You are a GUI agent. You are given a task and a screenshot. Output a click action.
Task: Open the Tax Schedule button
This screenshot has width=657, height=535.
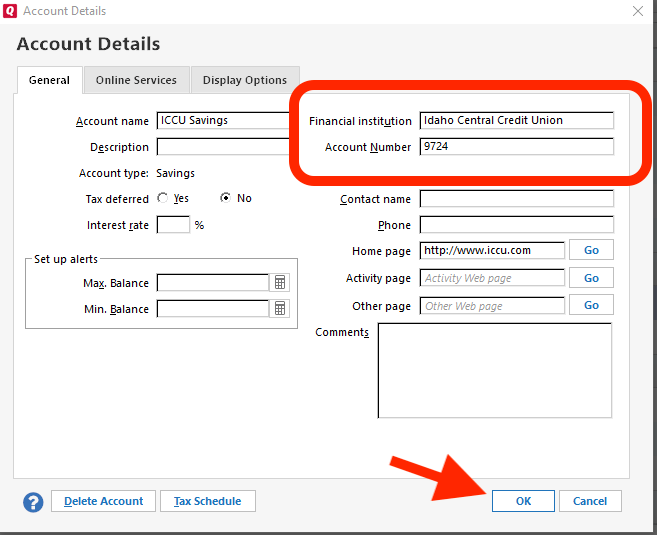click(x=208, y=501)
